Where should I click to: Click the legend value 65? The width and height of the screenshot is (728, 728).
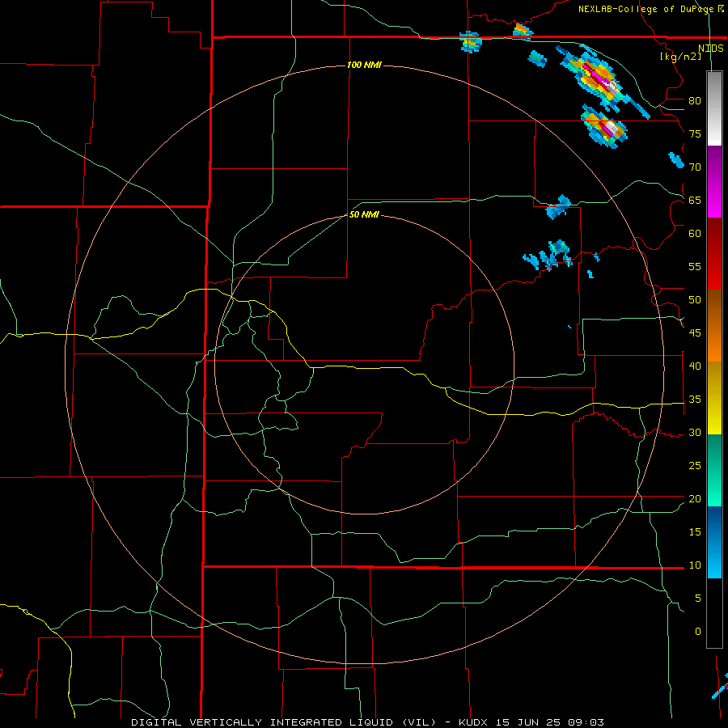(695, 201)
